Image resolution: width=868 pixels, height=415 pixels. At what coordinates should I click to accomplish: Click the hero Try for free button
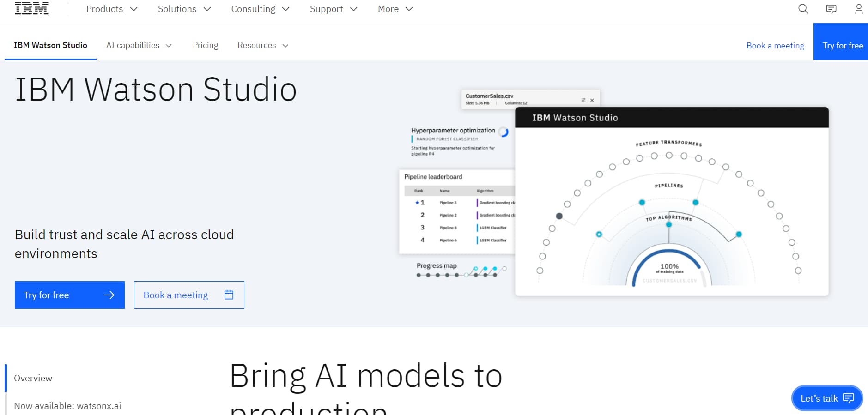[70, 295]
